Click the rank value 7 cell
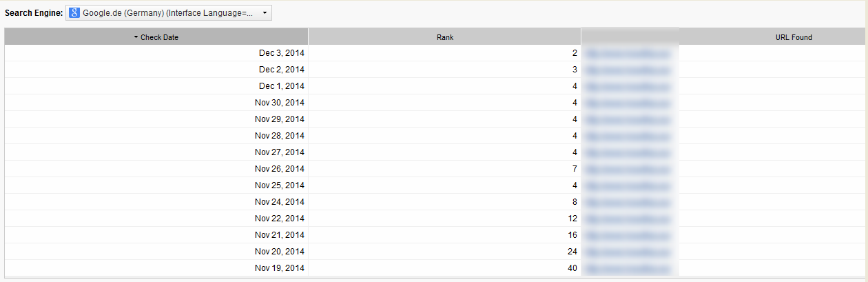 coord(574,169)
